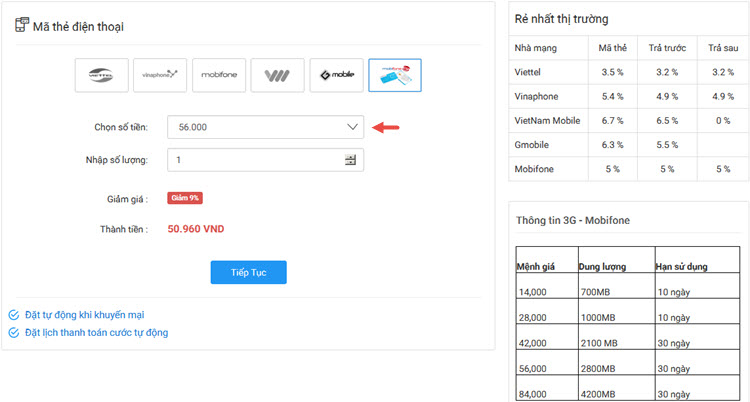Click the quantity stepper arrows
This screenshot has width=750, height=402.
[350, 160]
